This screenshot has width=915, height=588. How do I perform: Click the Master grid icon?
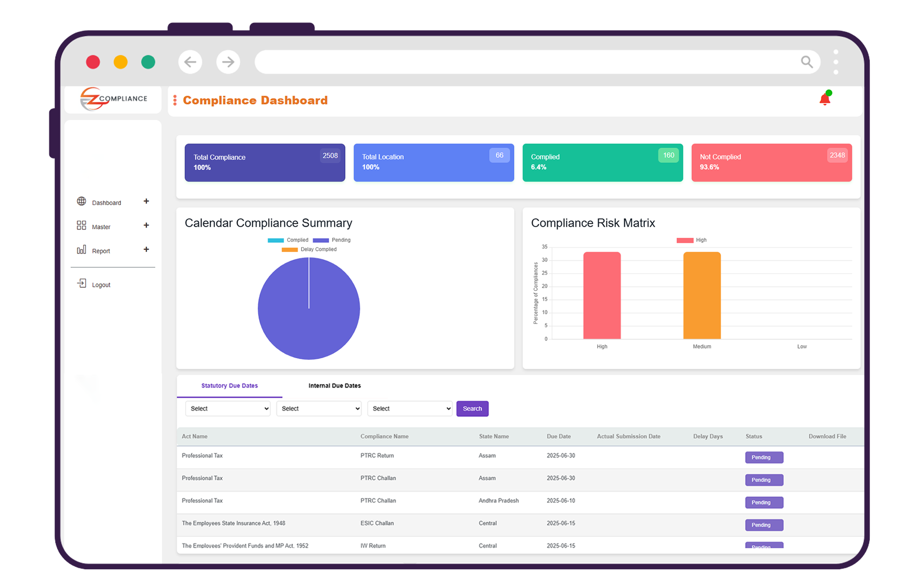click(x=81, y=226)
